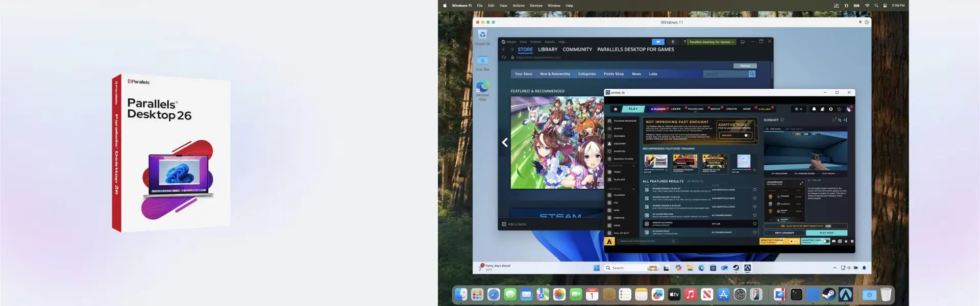Collapse Game Specific section in sidebar
The image size is (980, 306).
tap(634, 189)
